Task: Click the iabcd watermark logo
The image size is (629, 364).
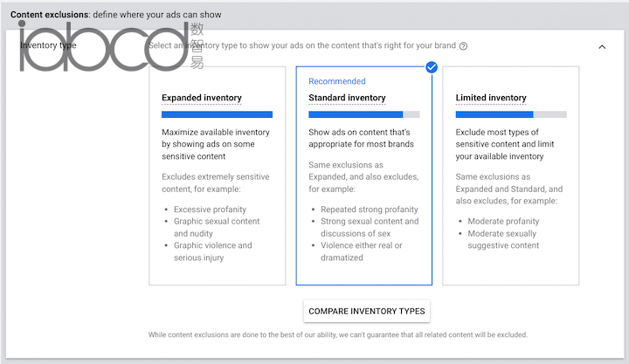Action: (111, 46)
